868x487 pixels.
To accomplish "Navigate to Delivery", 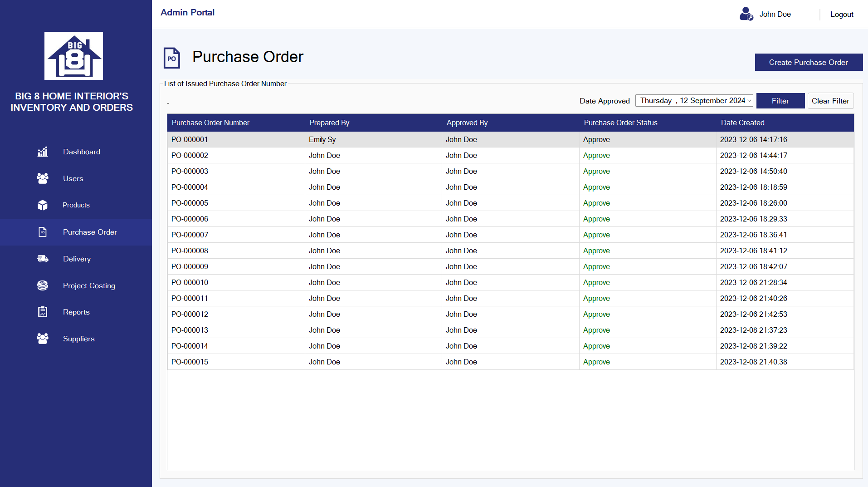I will click(77, 259).
